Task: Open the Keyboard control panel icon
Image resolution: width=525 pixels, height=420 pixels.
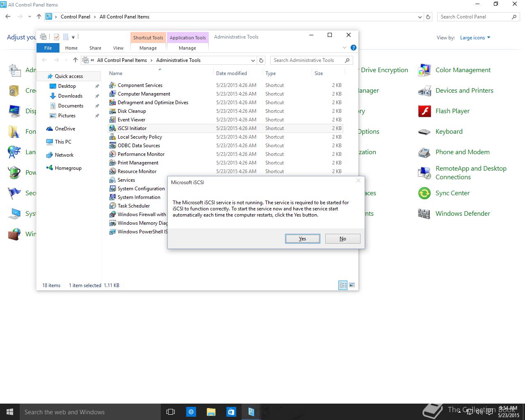Action: [x=425, y=132]
